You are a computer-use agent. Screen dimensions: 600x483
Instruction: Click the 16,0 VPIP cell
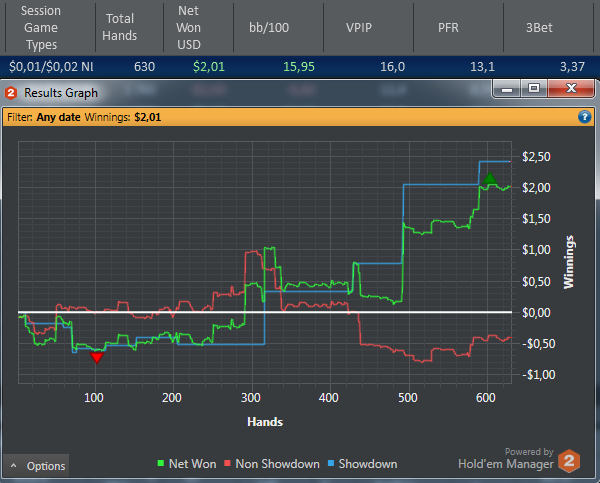pyautogui.click(x=393, y=67)
